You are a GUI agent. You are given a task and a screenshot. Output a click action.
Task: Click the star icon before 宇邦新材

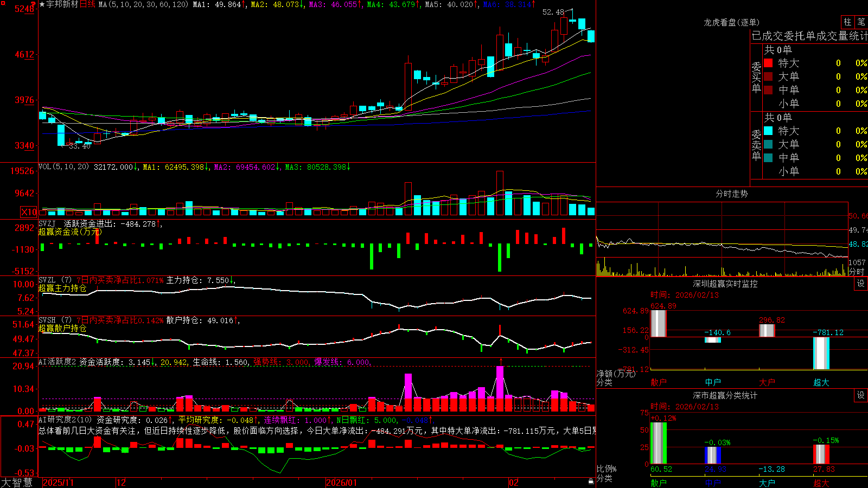[x=42, y=4]
